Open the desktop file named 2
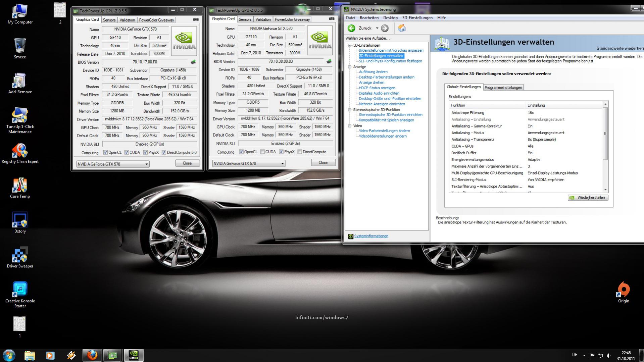The image size is (644, 362). (60, 13)
